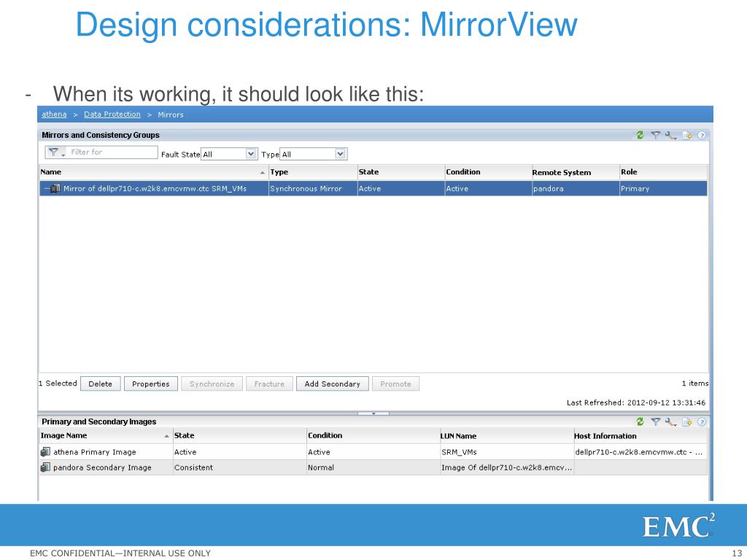Click the Promote button
This screenshot has width=747, height=560.
point(395,384)
